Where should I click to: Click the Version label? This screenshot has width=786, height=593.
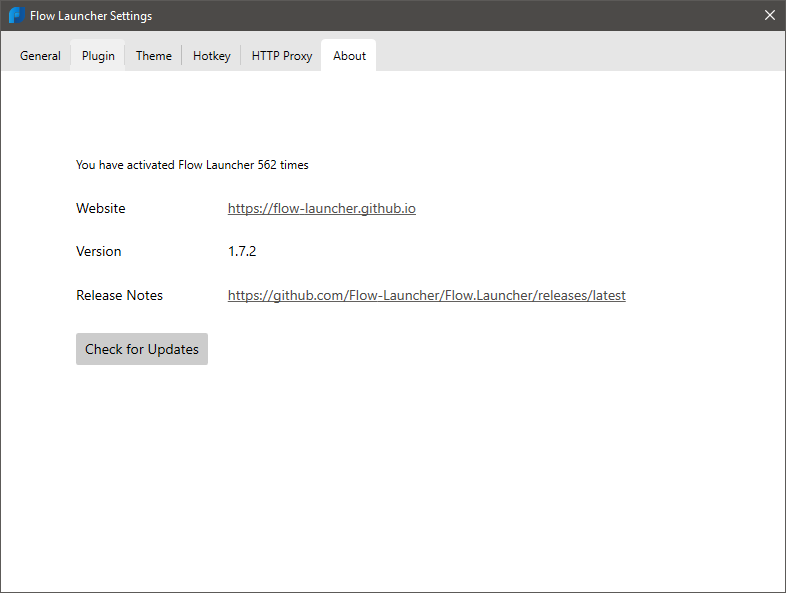[x=99, y=252]
